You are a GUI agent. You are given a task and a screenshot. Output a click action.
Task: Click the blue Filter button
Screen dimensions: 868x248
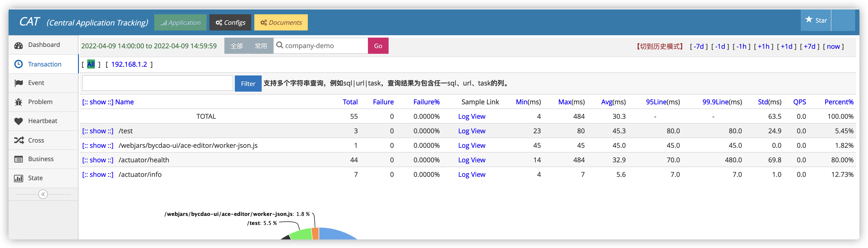point(248,84)
